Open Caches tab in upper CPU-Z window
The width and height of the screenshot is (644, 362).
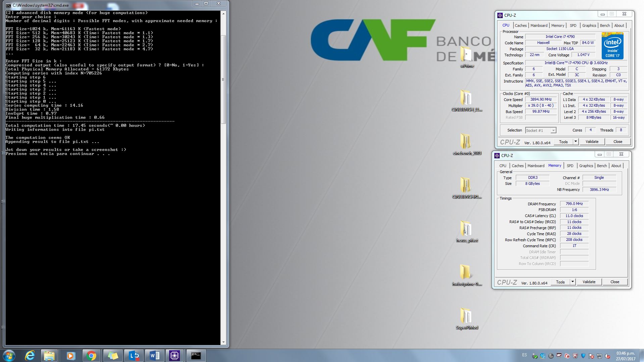coord(521,25)
